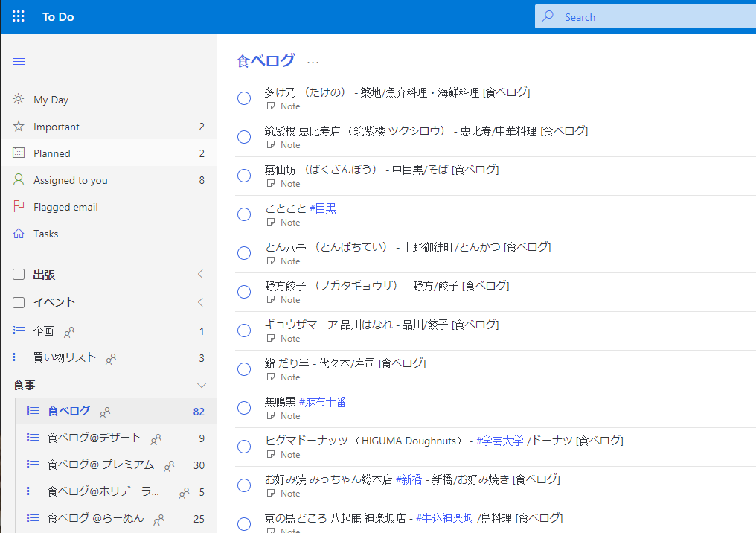Image resolution: width=756 pixels, height=533 pixels.
Task: Click shared icon beside 食べログ@ホリデーラ…
Action: tap(184, 493)
